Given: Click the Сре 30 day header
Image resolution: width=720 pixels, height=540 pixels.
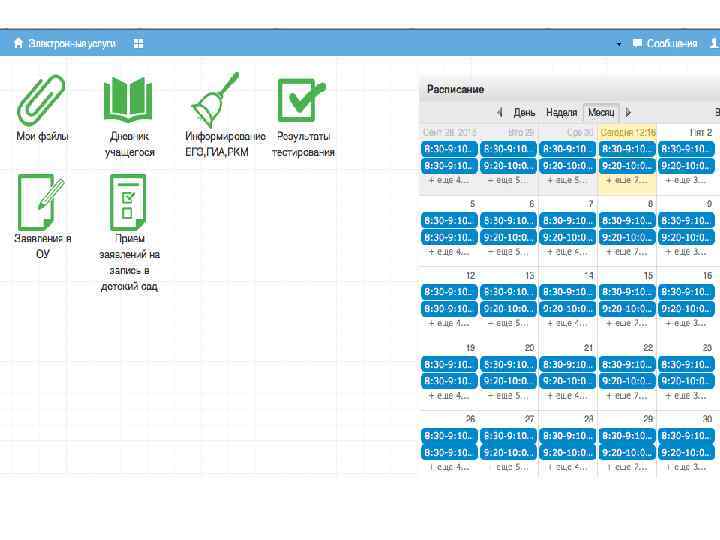Looking at the screenshot, I should coord(580,133).
